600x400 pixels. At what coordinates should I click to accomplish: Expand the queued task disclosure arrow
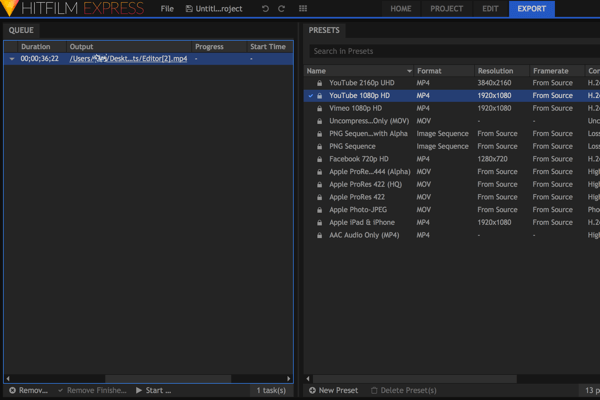[x=12, y=59]
